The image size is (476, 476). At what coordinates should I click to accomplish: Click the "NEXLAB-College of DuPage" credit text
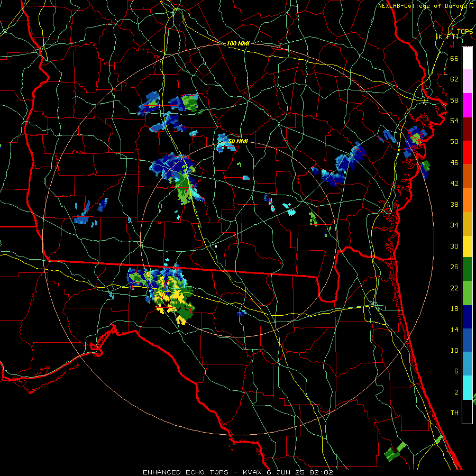click(x=422, y=6)
